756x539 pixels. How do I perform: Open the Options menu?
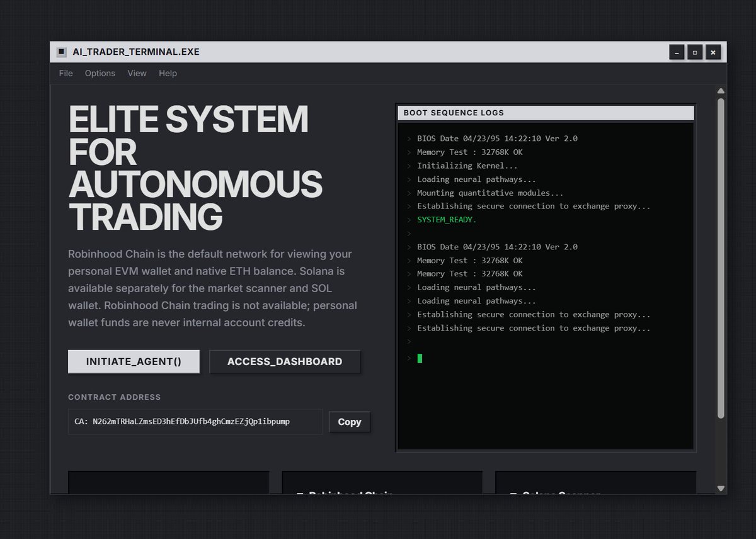point(100,73)
